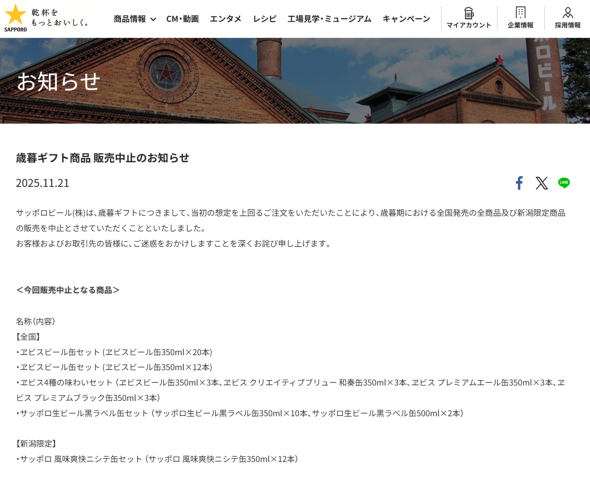
Task: Go to the エンタメ menu item
Action: [225, 19]
